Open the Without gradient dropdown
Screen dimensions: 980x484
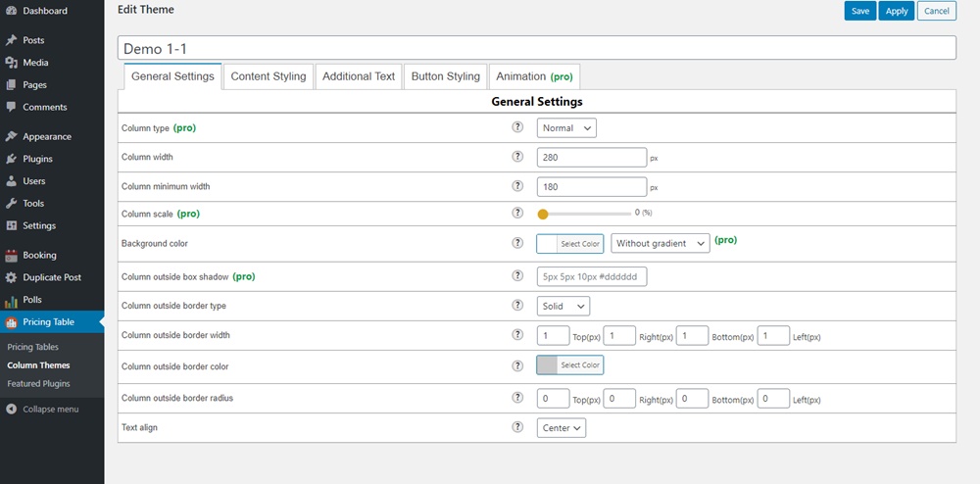(660, 244)
